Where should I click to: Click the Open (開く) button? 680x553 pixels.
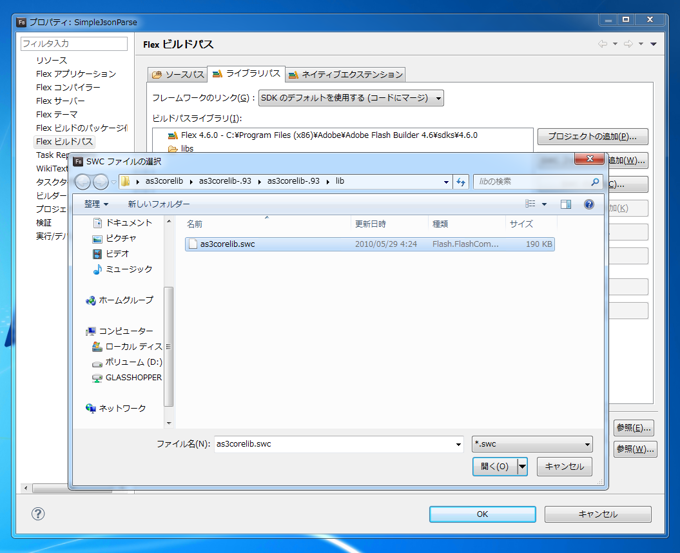click(495, 467)
